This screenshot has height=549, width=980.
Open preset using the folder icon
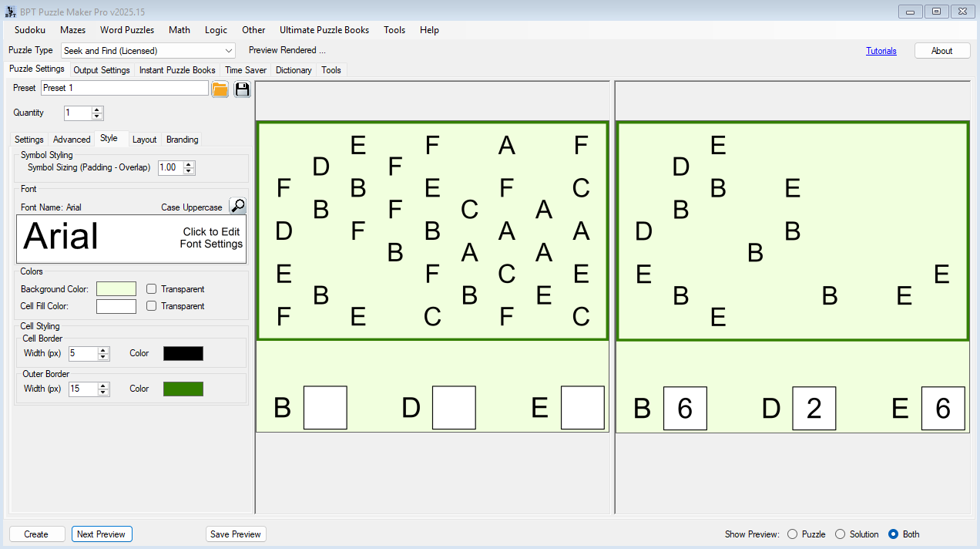220,89
